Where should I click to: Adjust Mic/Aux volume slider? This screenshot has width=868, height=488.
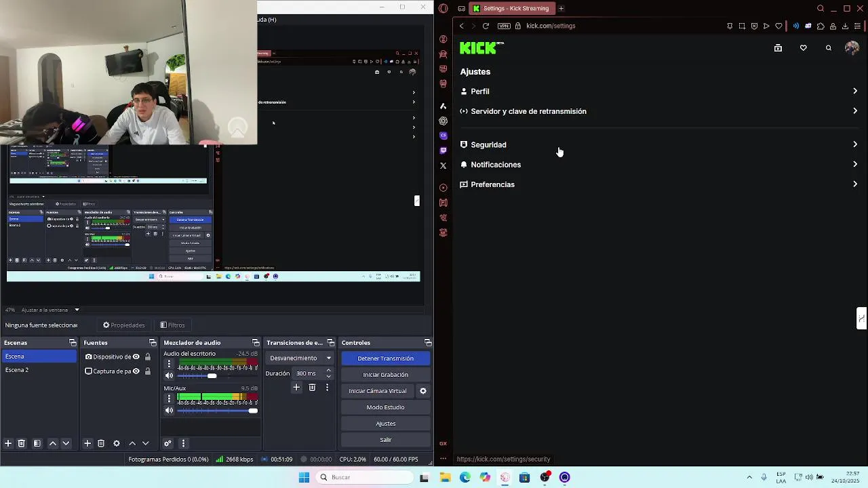pyautogui.click(x=217, y=410)
